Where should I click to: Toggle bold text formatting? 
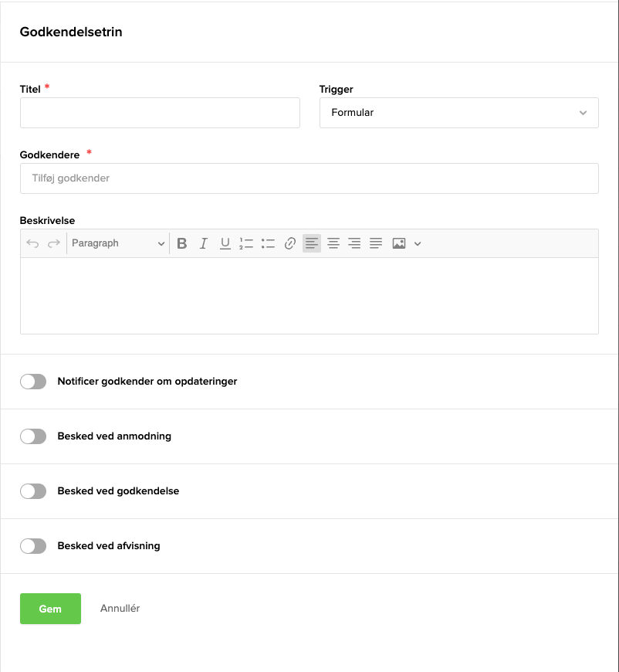coord(182,243)
